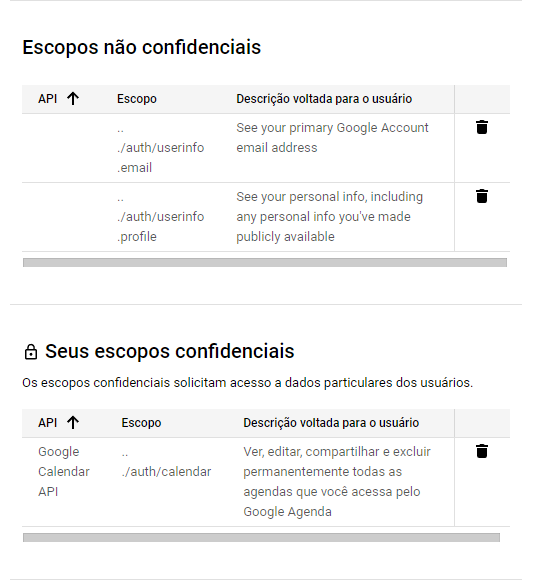Click Descrição voltada para o usuário header in confidential table
The height and width of the screenshot is (588, 536).
pyautogui.click(x=331, y=423)
